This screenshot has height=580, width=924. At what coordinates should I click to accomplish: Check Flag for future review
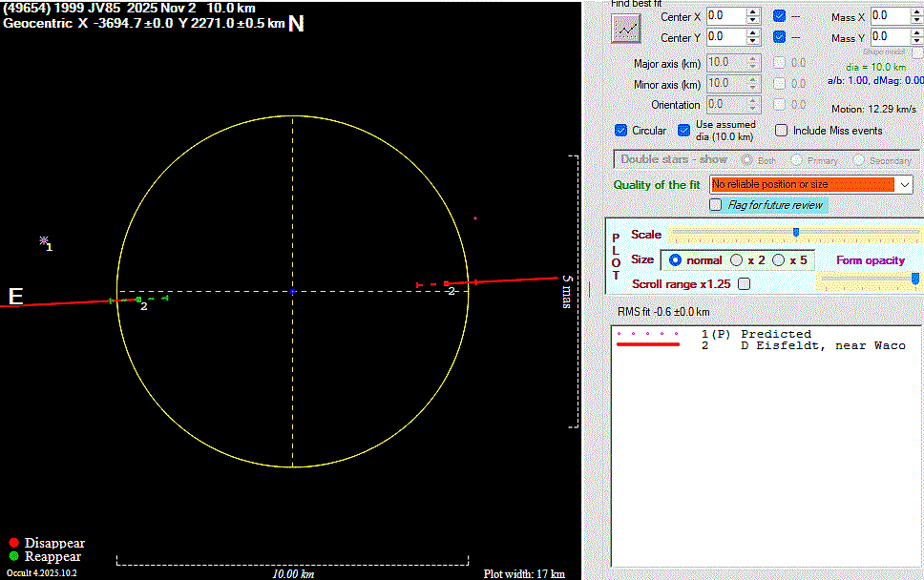coord(716,205)
